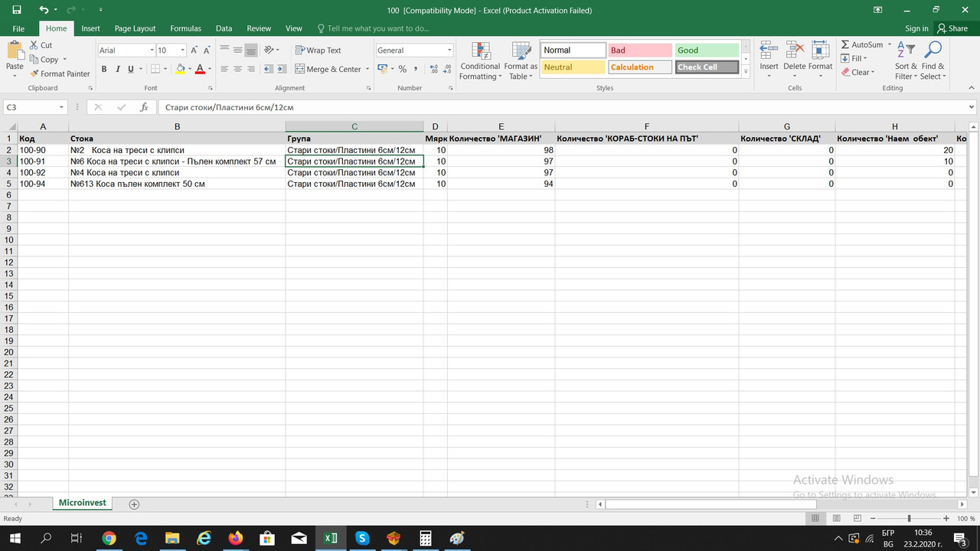Toggle Bold formatting
The width and height of the screenshot is (980, 551).
click(104, 69)
